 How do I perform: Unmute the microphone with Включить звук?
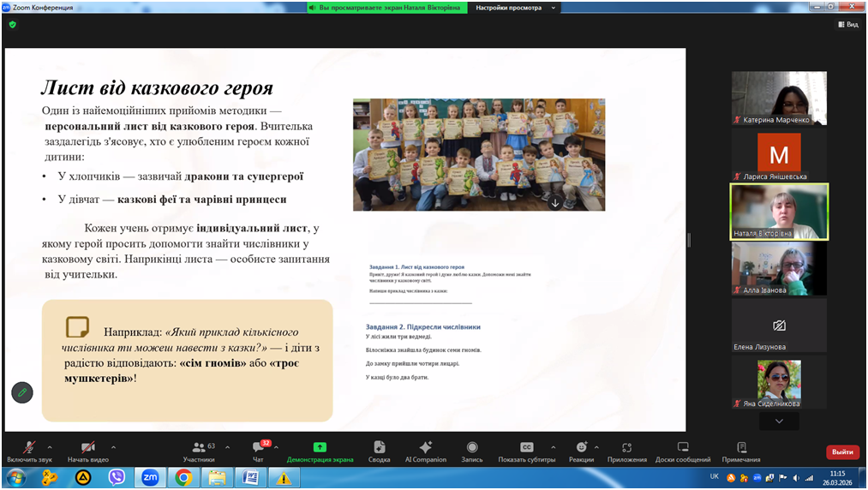(x=29, y=451)
